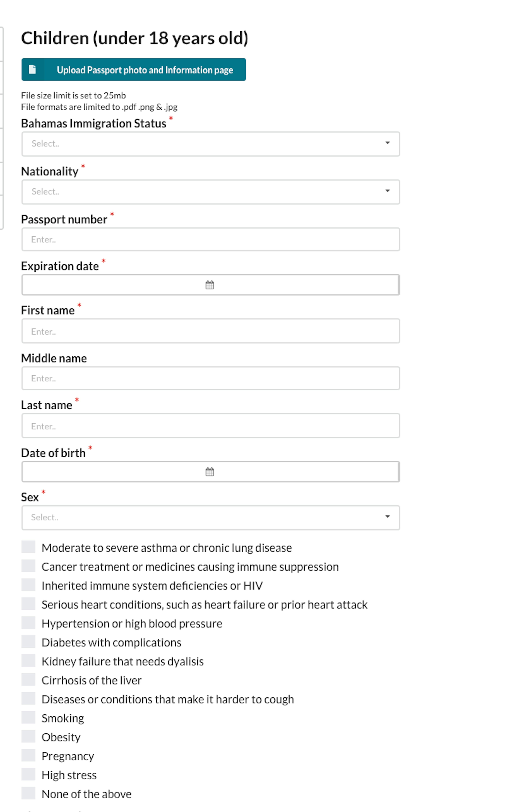This screenshot has width=524, height=812.
Task: Click the Bahamas Immigration Status dropdown arrow
Action: pos(387,143)
